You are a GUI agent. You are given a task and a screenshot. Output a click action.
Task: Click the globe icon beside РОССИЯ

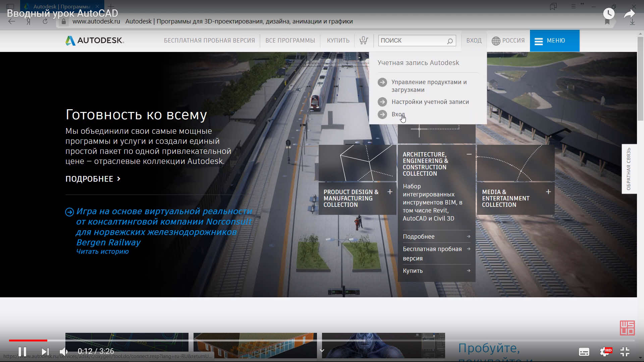click(x=496, y=41)
